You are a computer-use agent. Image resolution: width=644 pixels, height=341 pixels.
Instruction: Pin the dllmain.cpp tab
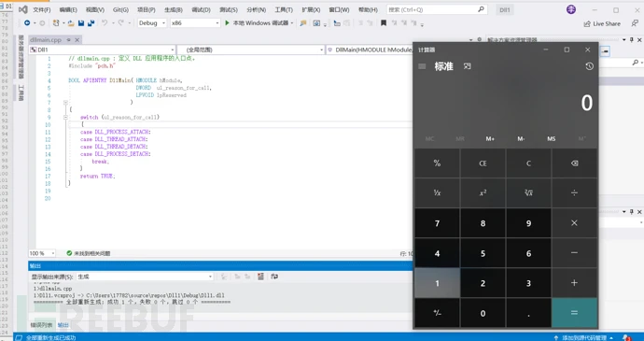tap(68, 40)
